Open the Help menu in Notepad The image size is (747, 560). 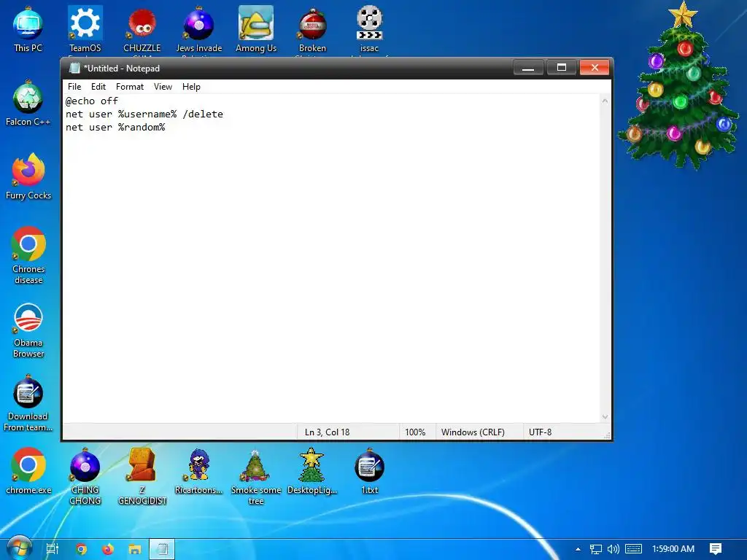pos(191,87)
